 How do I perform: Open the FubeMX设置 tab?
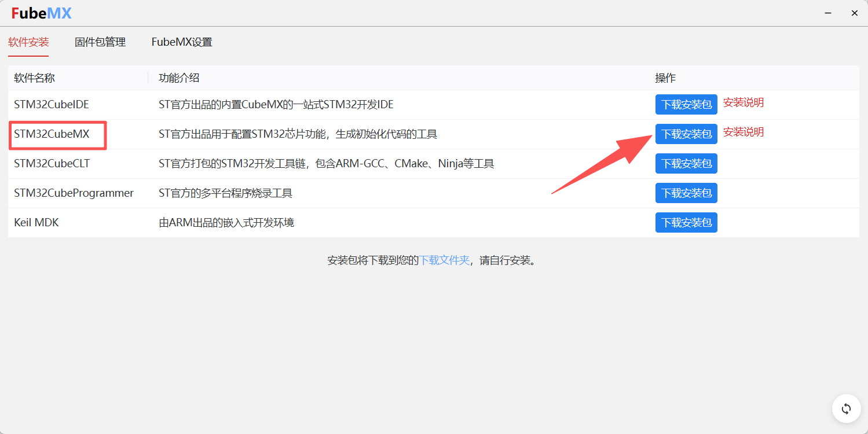coord(182,42)
